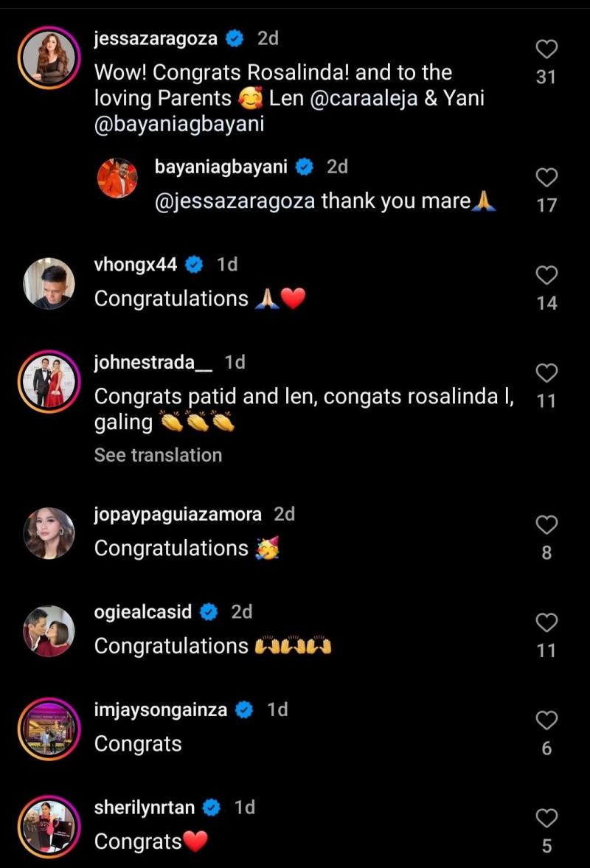Tap the heart on vhongx44's comment
This screenshot has height=868, width=590.
tap(546, 276)
